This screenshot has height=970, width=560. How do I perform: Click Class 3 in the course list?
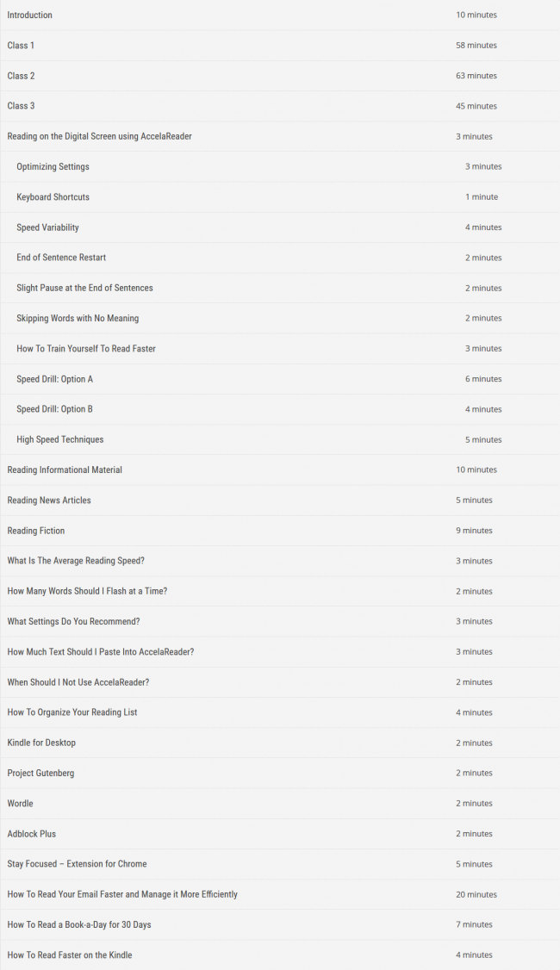(280, 106)
